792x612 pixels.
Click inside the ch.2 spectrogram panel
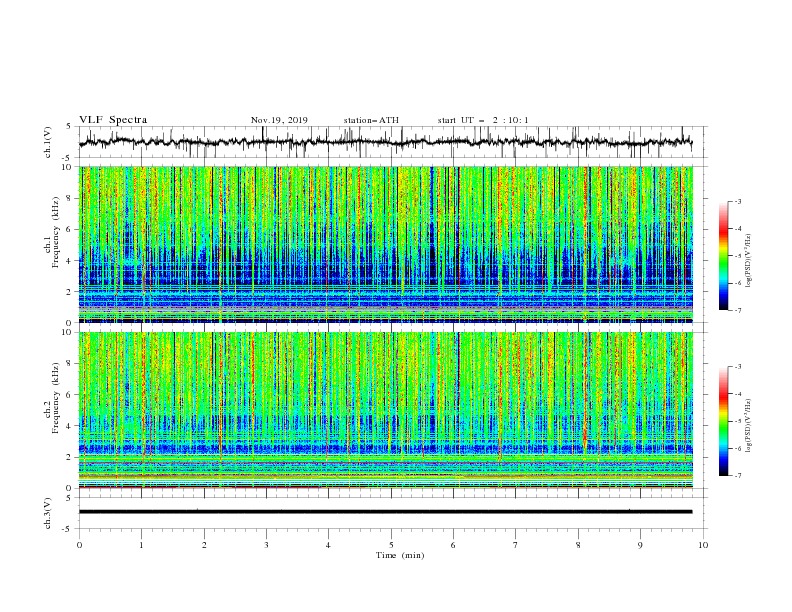[386, 410]
